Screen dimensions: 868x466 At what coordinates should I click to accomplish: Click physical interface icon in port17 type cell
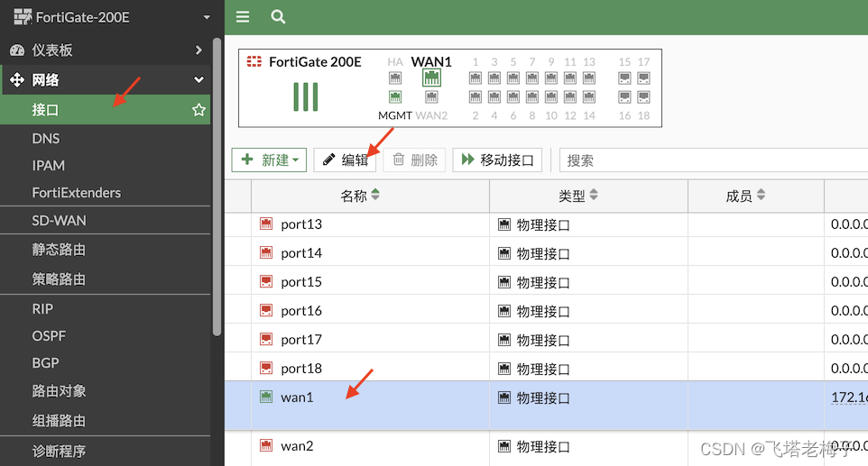coord(503,339)
